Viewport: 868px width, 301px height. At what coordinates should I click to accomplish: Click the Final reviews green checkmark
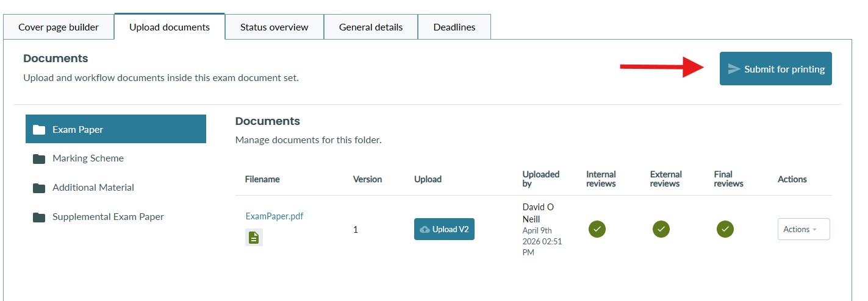pos(725,229)
